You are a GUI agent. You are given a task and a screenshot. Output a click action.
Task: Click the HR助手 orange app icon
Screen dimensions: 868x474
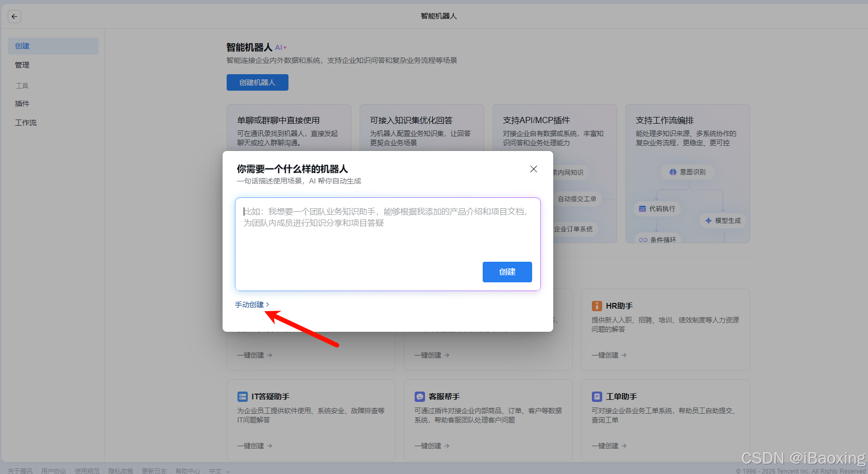pos(597,306)
